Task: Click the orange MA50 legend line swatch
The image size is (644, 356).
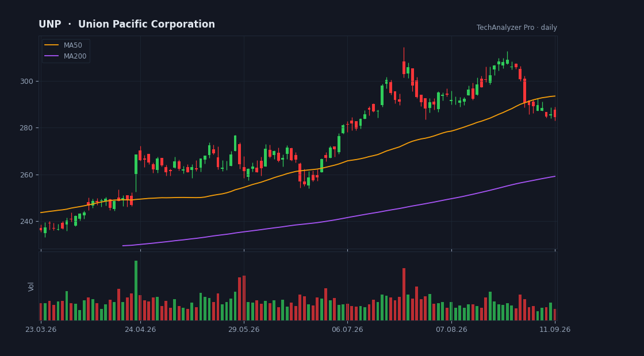Action: (51, 45)
